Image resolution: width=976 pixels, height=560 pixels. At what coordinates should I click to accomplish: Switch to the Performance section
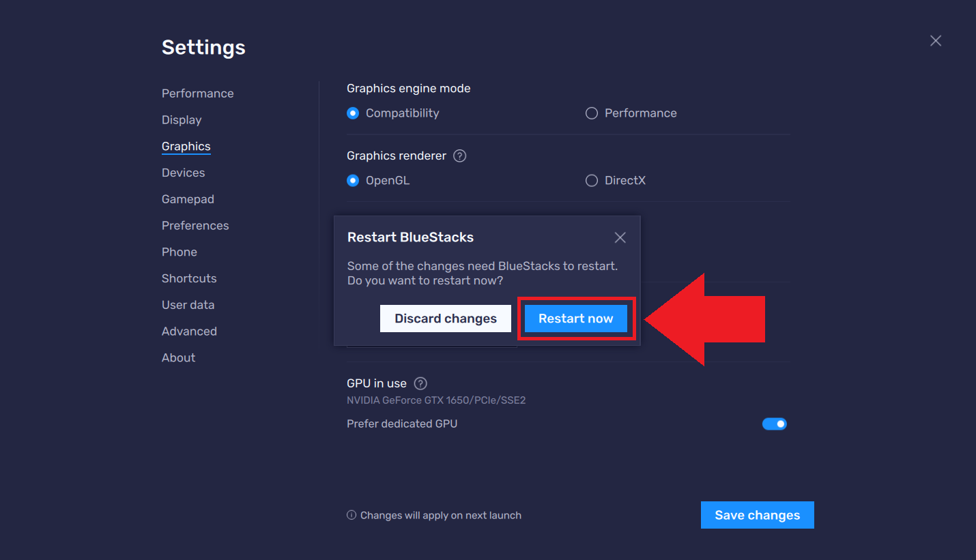pos(197,93)
